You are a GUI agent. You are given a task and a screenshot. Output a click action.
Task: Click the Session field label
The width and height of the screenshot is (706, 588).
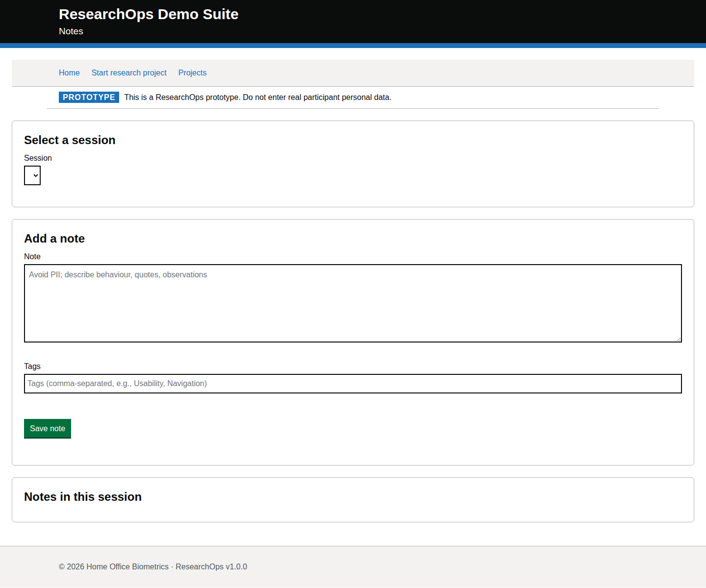(38, 158)
